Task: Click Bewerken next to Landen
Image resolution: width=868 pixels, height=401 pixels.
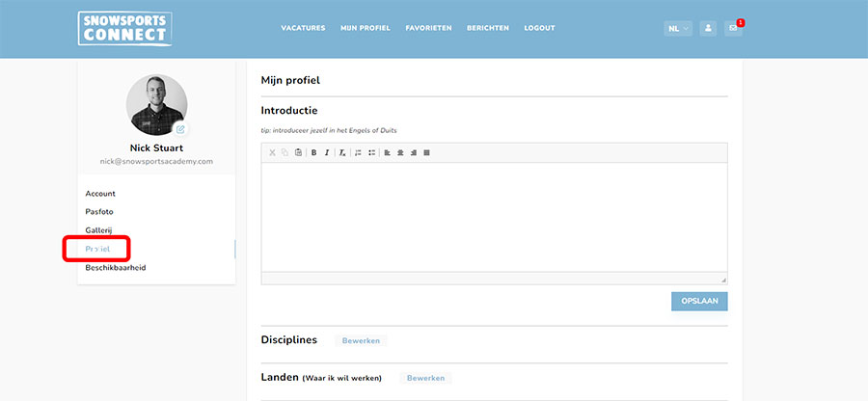Action: tap(425, 378)
